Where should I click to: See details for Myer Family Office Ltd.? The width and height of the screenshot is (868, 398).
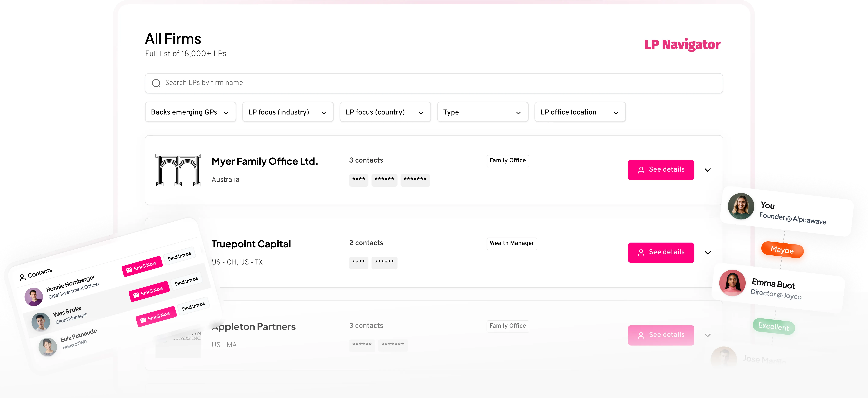(661, 170)
